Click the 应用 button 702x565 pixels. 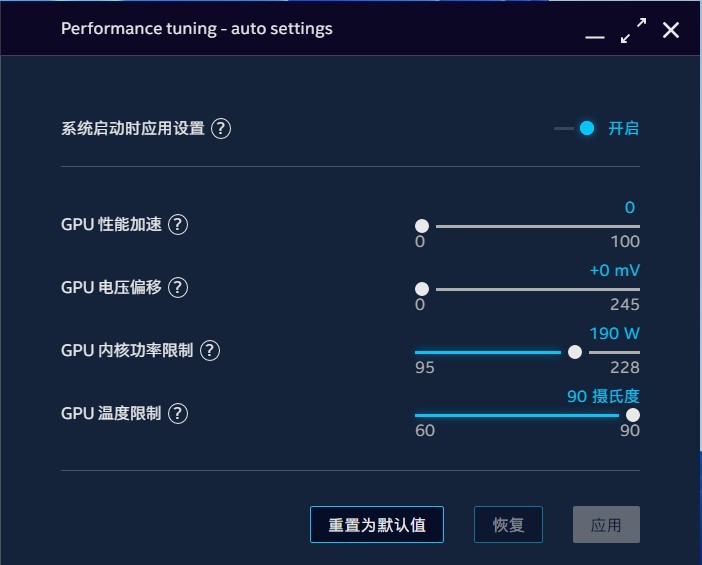click(x=606, y=525)
